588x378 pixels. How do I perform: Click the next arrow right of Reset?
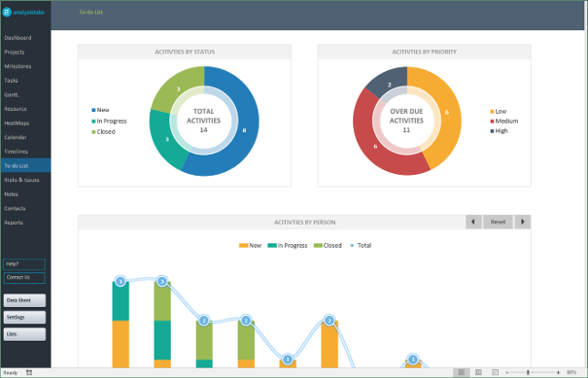[x=522, y=222]
